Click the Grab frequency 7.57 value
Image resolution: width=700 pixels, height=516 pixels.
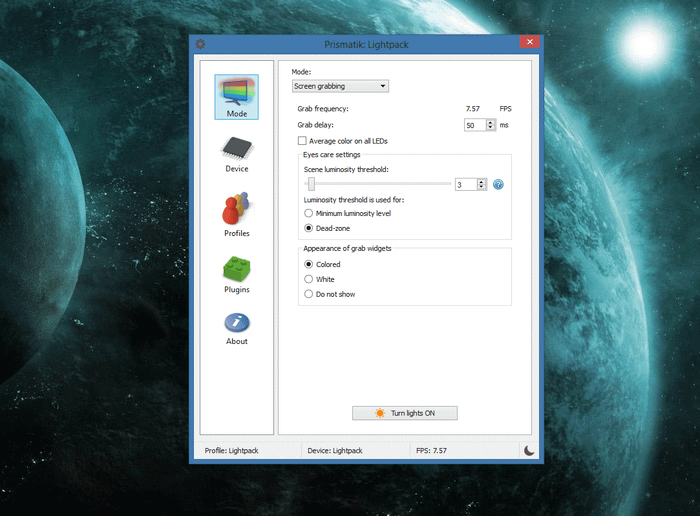473,108
